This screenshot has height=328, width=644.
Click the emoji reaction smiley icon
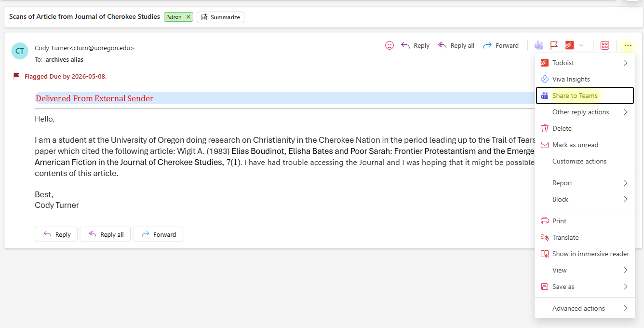click(x=389, y=45)
